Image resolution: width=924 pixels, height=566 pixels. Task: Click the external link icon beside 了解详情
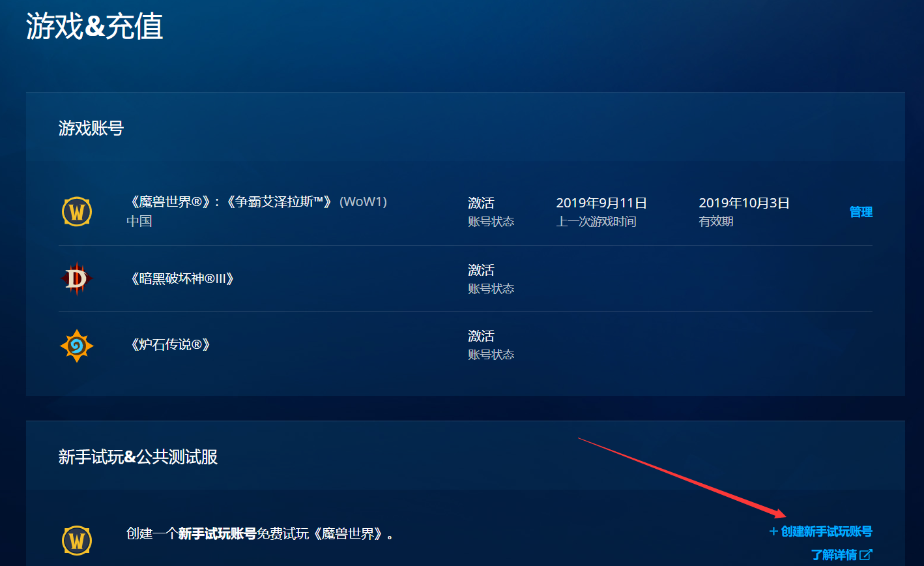tap(866, 555)
